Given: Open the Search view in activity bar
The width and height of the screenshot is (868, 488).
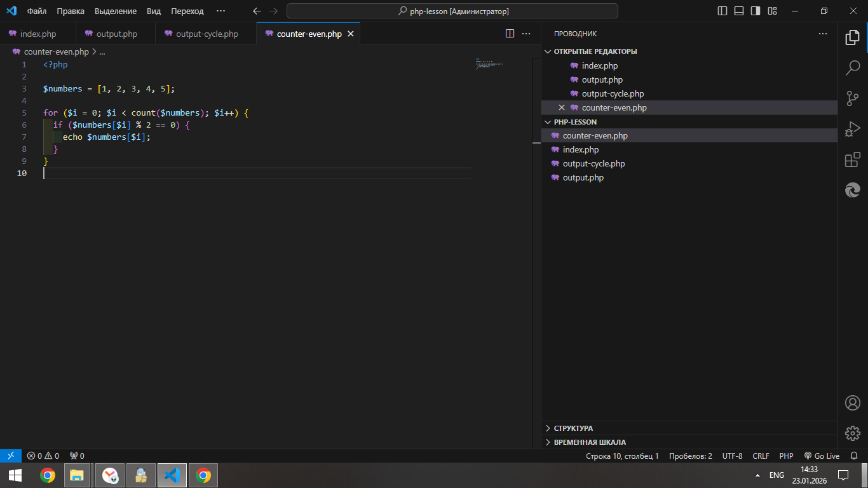Looking at the screenshot, I should (x=853, y=67).
